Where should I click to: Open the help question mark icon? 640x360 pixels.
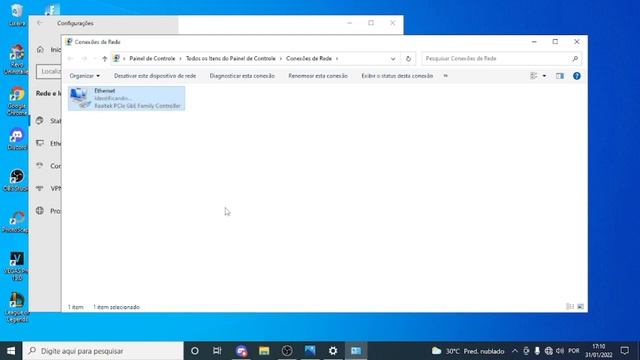576,76
